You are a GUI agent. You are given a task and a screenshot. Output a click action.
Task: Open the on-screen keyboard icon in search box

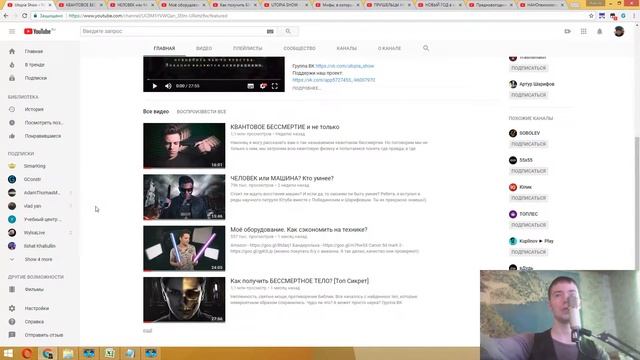[270, 31]
